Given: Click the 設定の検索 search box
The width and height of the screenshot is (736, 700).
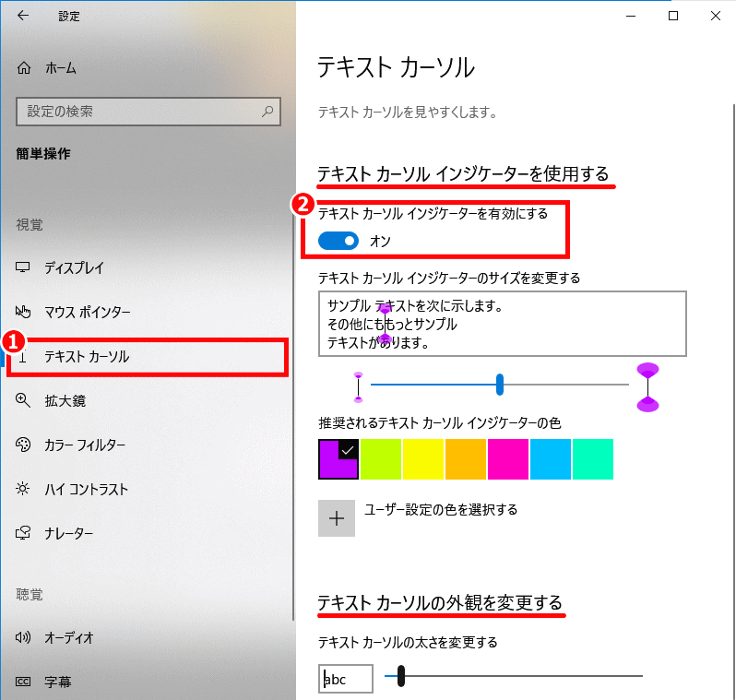Looking at the screenshot, I should pyautogui.click(x=148, y=112).
